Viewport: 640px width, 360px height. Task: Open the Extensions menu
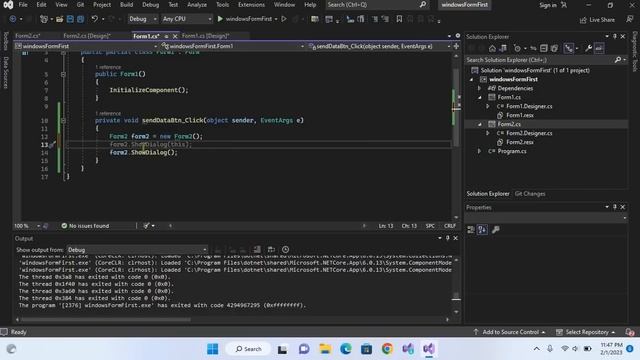(x=251, y=5)
